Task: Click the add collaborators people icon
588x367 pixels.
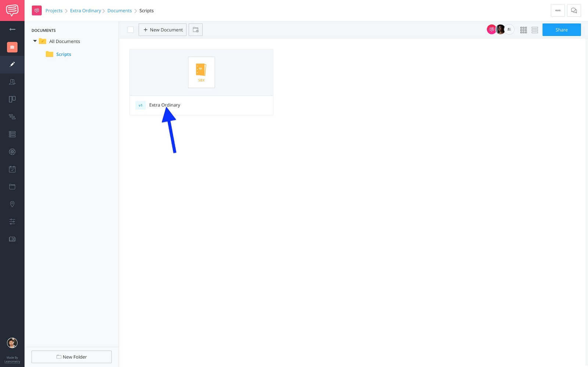Action: (x=509, y=29)
